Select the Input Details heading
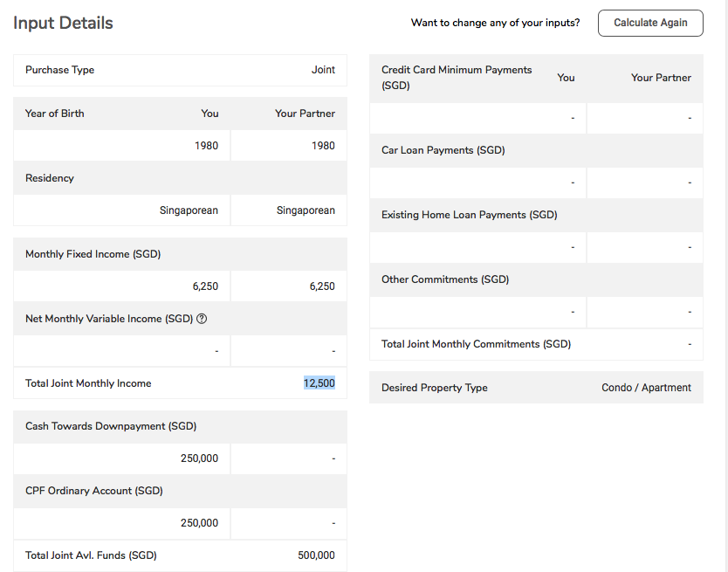 tap(63, 24)
